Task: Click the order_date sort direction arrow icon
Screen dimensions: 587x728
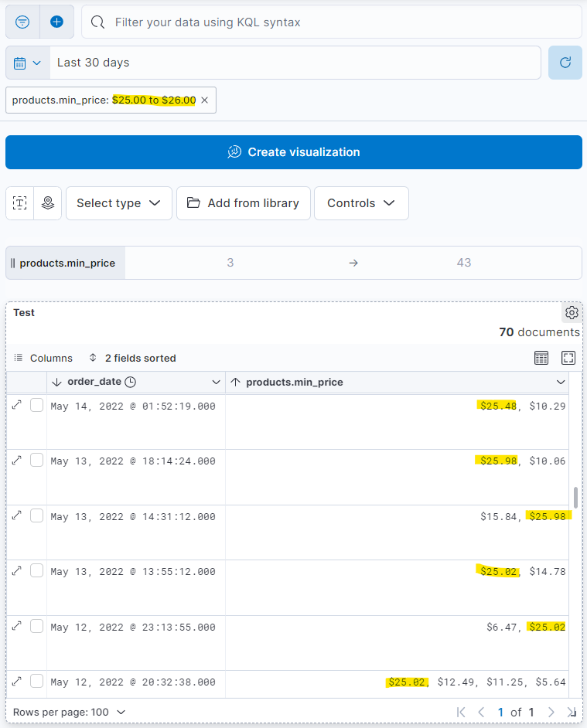Action: (56, 382)
